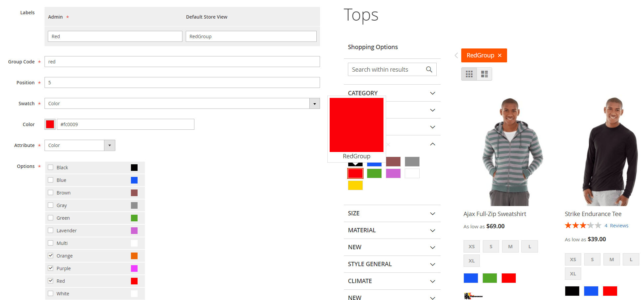Click the back arrow beside RedGroup chip
The width and height of the screenshot is (644, 300).
[456, 55]
